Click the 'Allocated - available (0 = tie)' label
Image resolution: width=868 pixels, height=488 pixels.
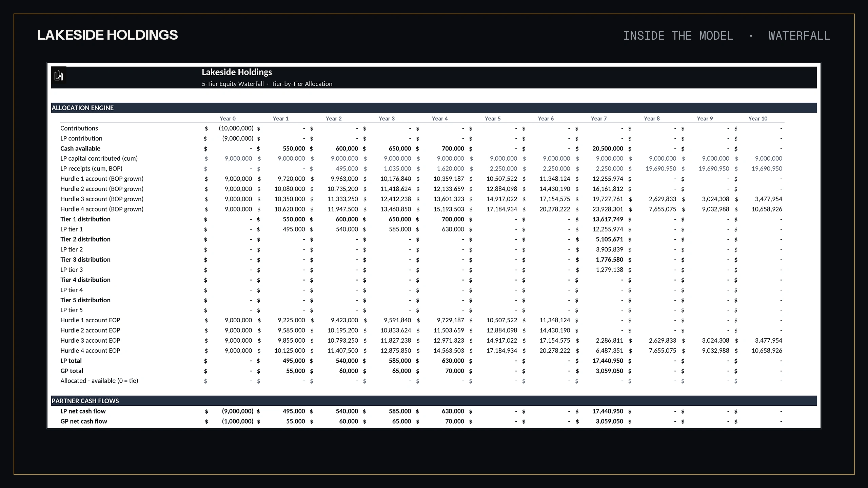[99, 381]
